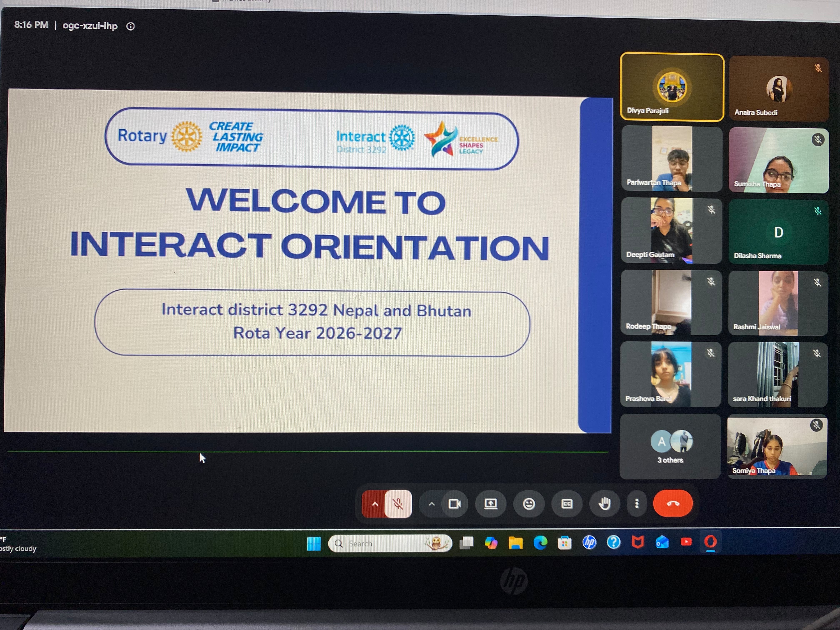Open the emoji reactions button

pos(529,504)
